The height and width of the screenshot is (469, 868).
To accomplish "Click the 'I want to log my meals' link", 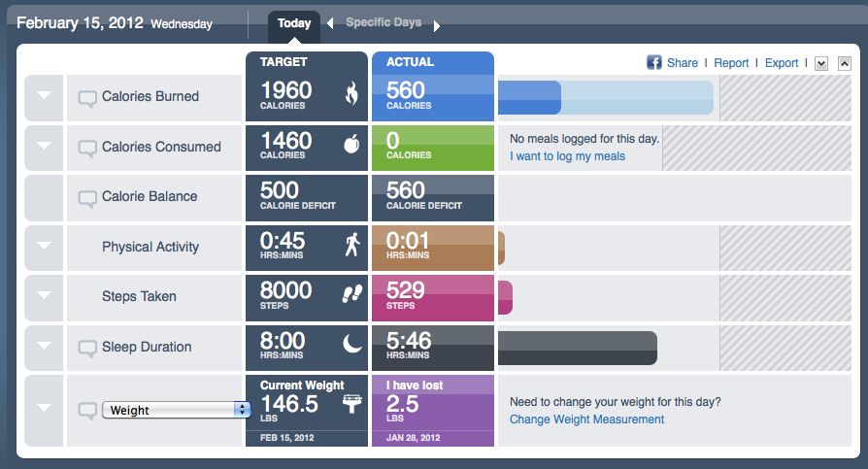I will (567, 156).
